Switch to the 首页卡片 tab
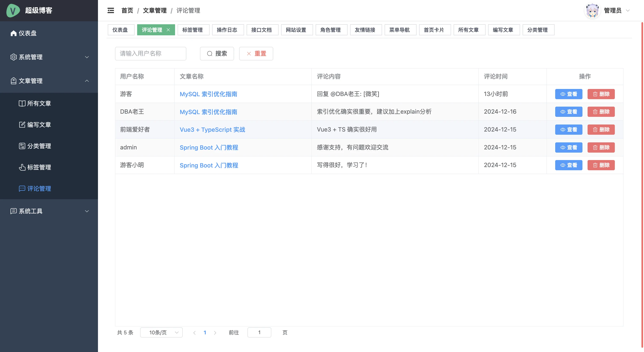 point(435,30)
